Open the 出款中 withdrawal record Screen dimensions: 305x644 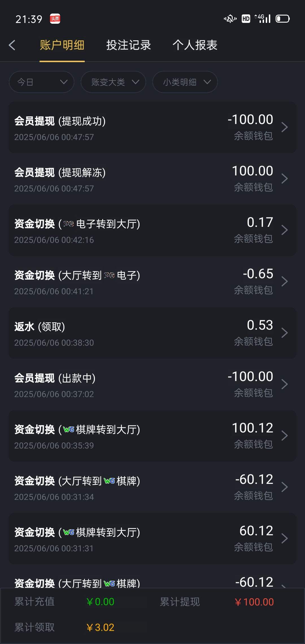point(152,384)
